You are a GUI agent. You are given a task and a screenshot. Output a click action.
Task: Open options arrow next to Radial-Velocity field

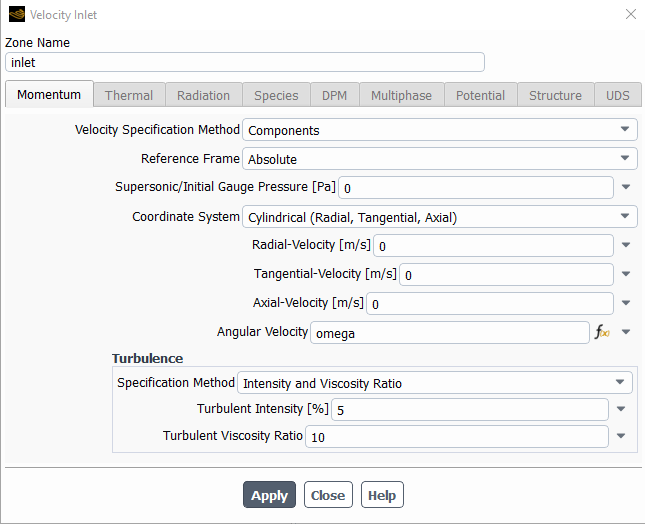pos(626,245)
